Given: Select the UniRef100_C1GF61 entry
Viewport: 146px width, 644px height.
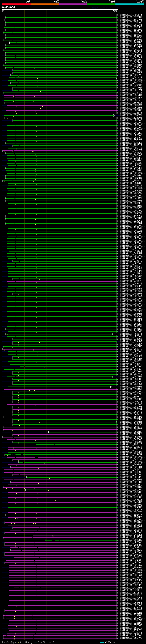Looking at the screenshot, I should (x=131, y=228).
